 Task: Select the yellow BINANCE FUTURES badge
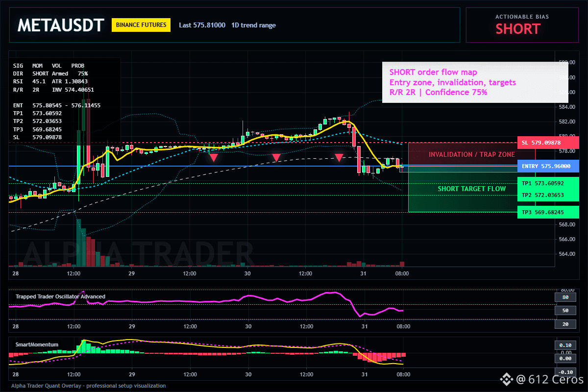[x=141, y=25]
